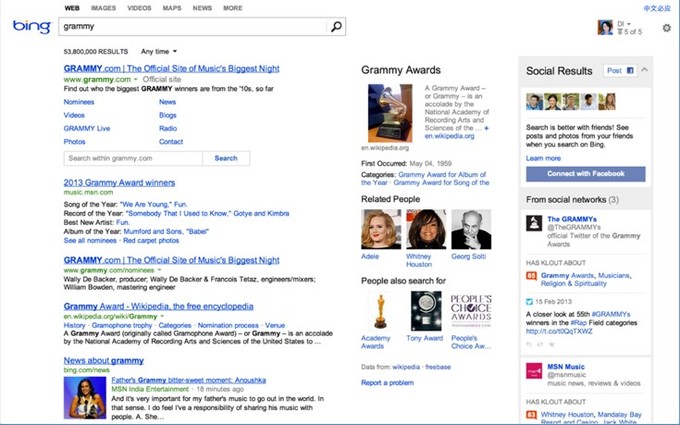Click Connect with Facebook button

point(585,174)
